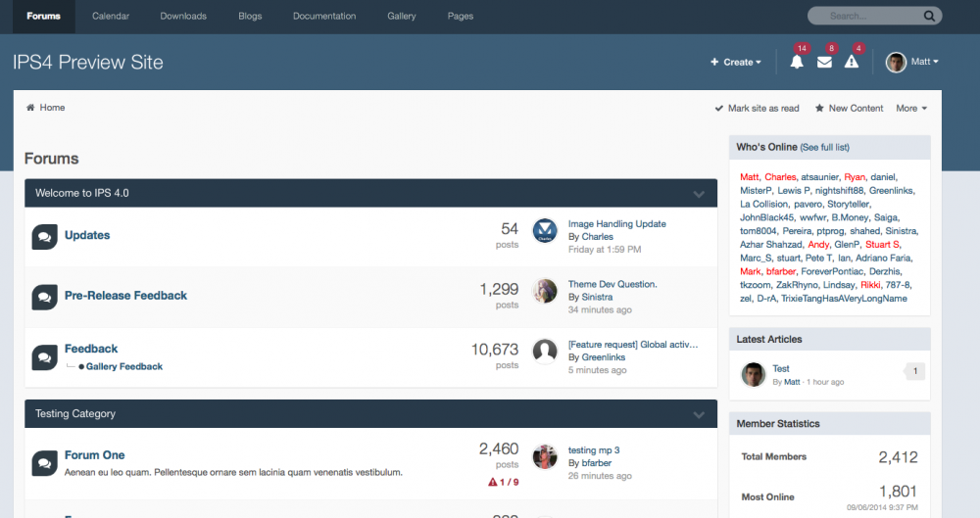Viewport: 980px width, 518px height.
Task: Click the Most Online value 1,801
Action: [x=898, y=492]
